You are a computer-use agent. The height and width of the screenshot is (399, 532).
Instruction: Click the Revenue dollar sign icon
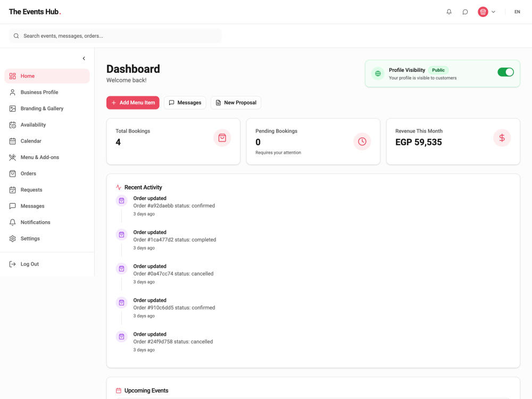[x=502, y=138]
